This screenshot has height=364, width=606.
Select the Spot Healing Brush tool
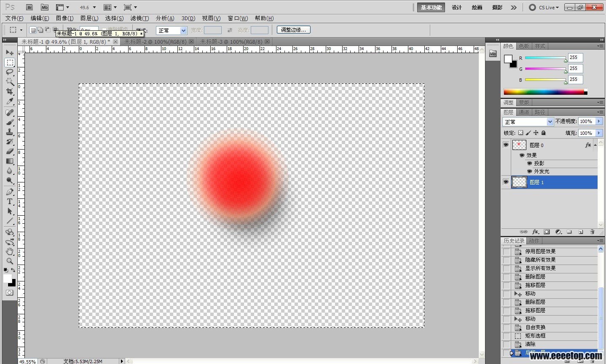coord(10,112)
